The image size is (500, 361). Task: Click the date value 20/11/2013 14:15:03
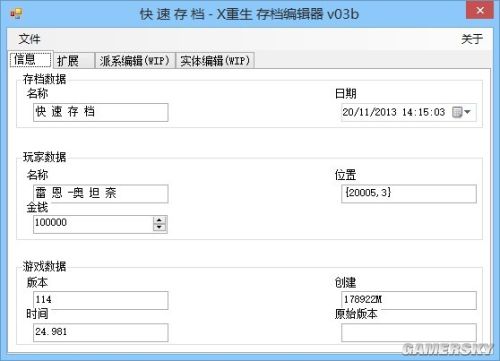pos(394,112)
